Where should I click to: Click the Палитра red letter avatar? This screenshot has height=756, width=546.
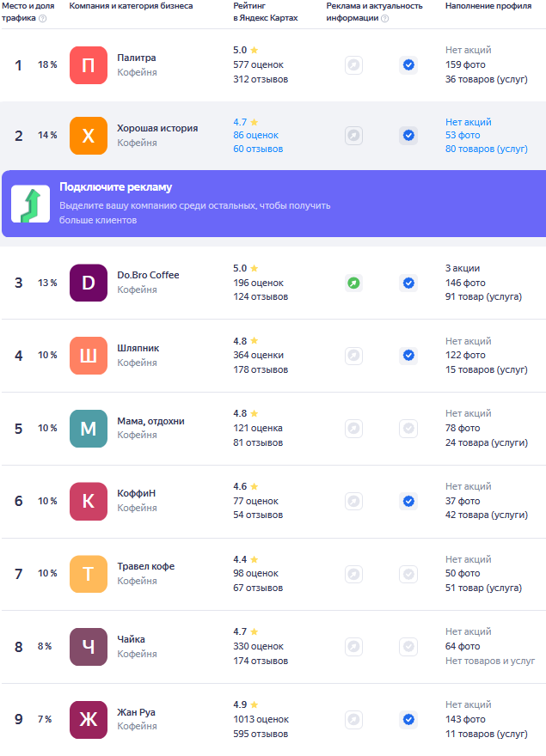coord(89,65)
